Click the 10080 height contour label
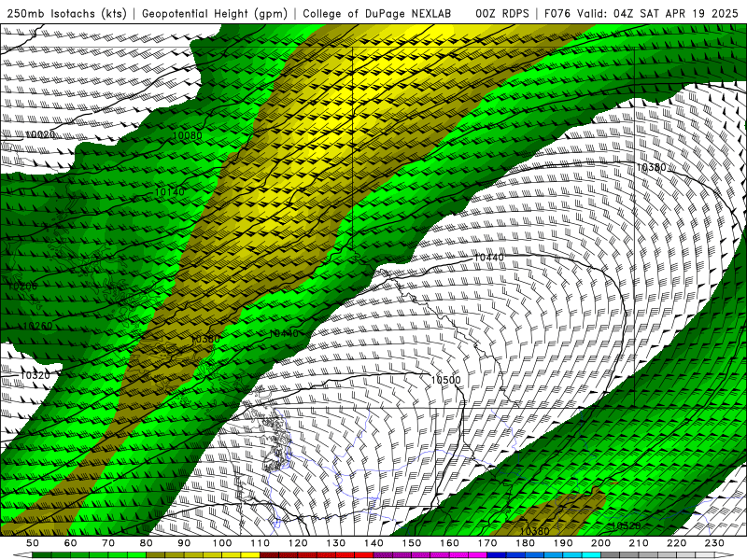The image size is (747, 560). (188, 135)
